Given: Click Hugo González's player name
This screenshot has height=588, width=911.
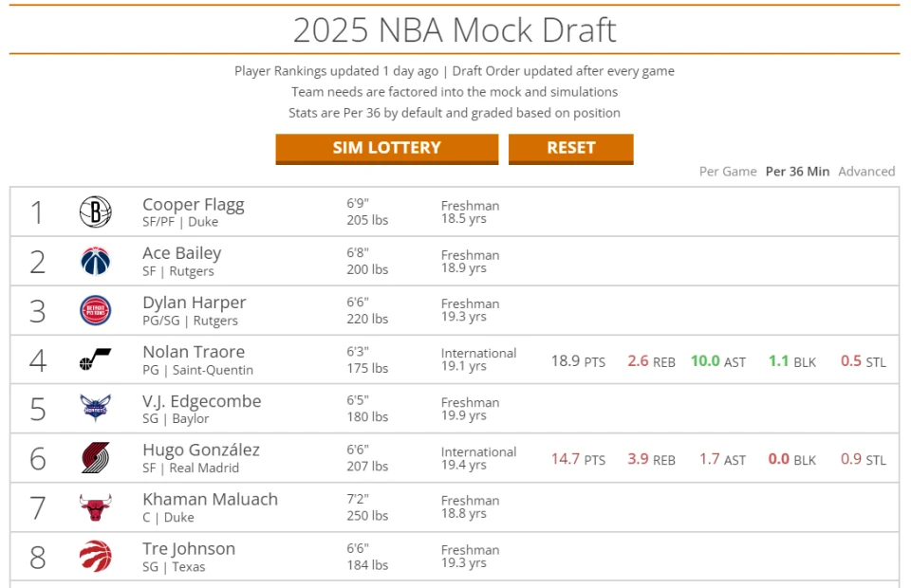Looking at the screenshot, I should (201, 450).
